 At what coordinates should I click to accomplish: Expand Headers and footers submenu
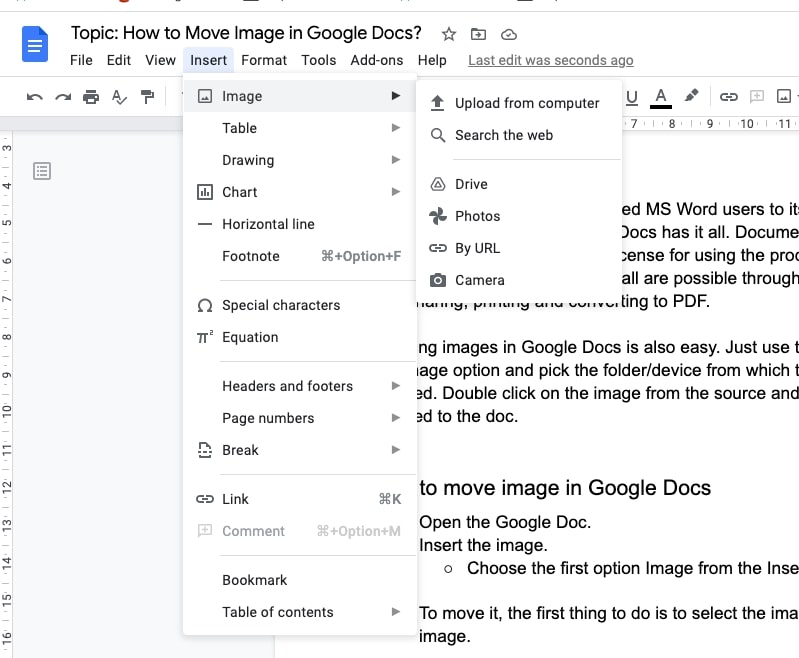[300, 386]
